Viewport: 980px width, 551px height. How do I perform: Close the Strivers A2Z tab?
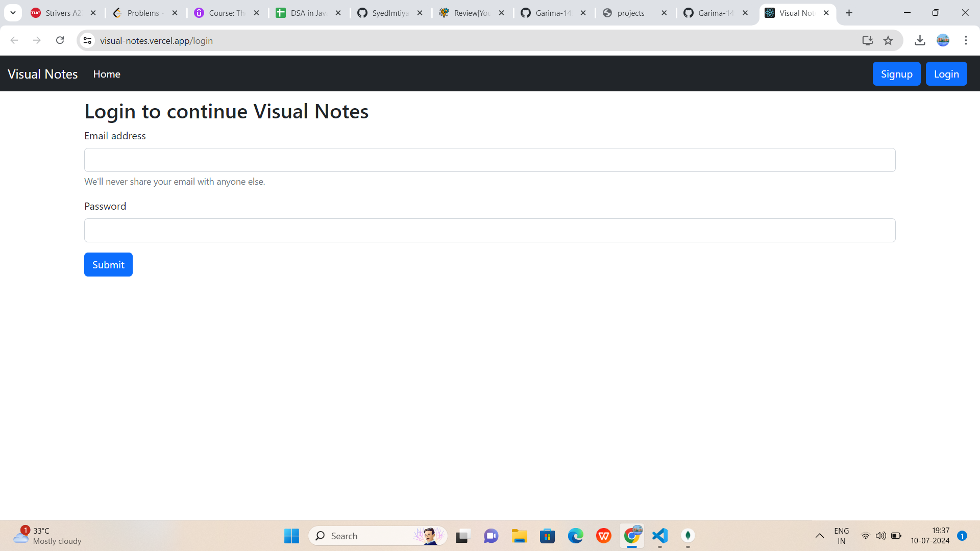93,13
